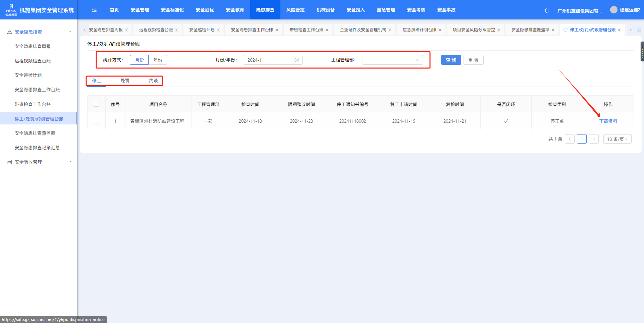Check the checkbox for row 1
Screen dimensions: 644x323
[97, 121]
